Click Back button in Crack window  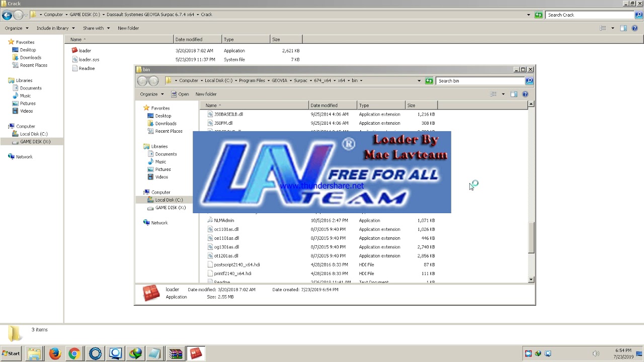(x=7, y=15)
